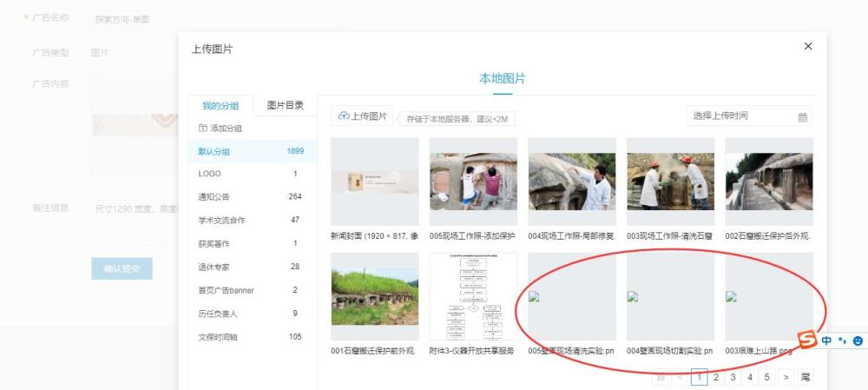Viewport: 868px width, 390px height.
Task: Go to page 2 in pagination
Action: [x=716, y=377]
